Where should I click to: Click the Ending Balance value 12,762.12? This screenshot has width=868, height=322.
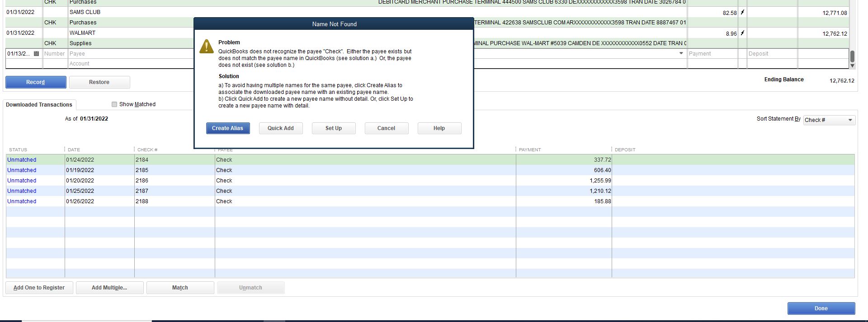842,81
